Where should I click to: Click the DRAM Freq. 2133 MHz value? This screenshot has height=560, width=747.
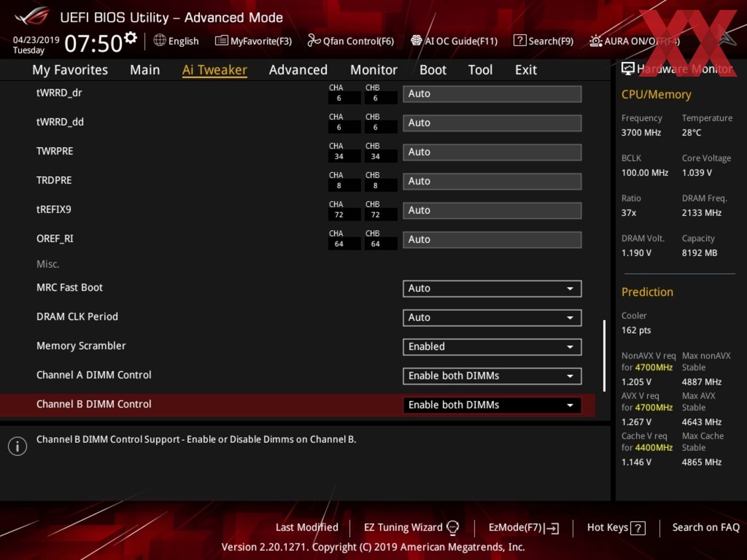702,213
